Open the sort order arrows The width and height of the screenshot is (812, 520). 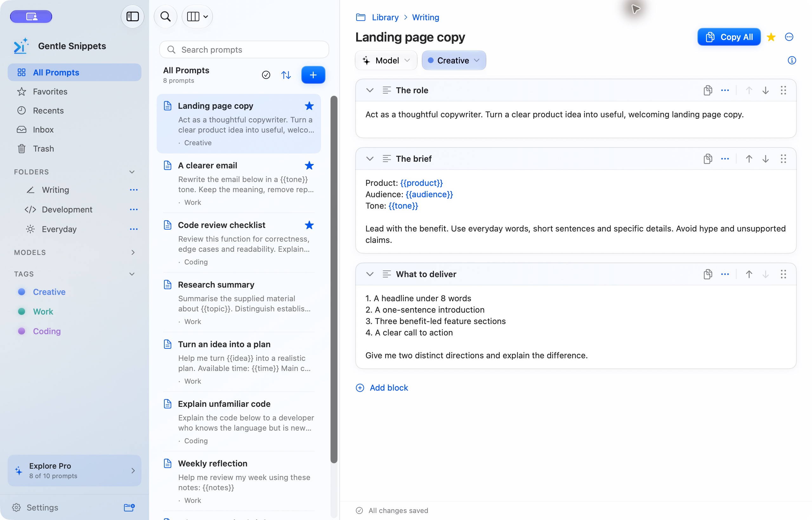(x=286, y=75)
